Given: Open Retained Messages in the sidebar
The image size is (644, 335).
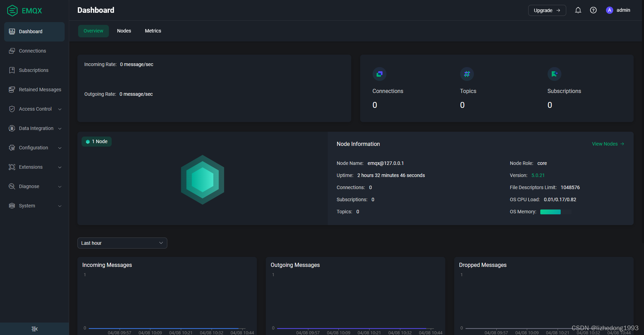Looking at the screenshot, I should (x=35, y=90).
